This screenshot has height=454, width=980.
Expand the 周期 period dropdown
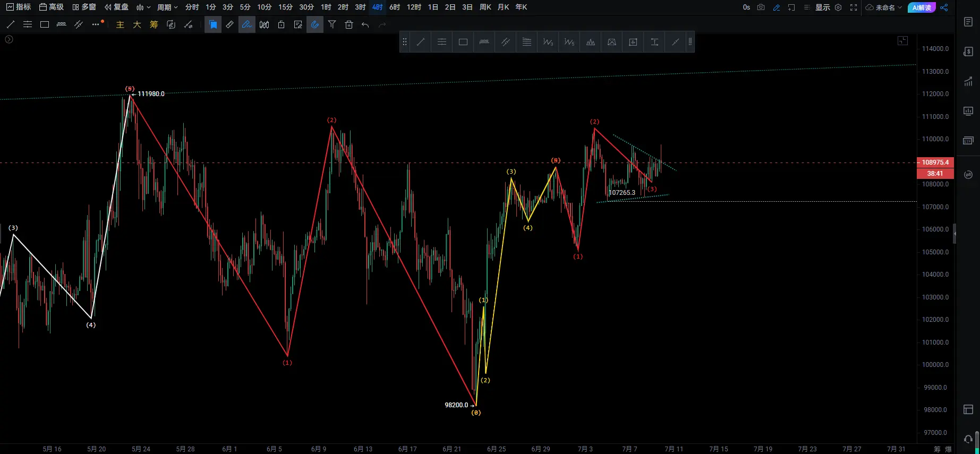click(x=167, y=7)
